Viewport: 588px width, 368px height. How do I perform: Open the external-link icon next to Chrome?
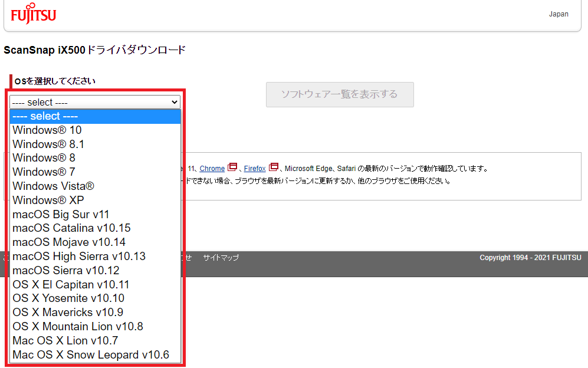[232, 167]
